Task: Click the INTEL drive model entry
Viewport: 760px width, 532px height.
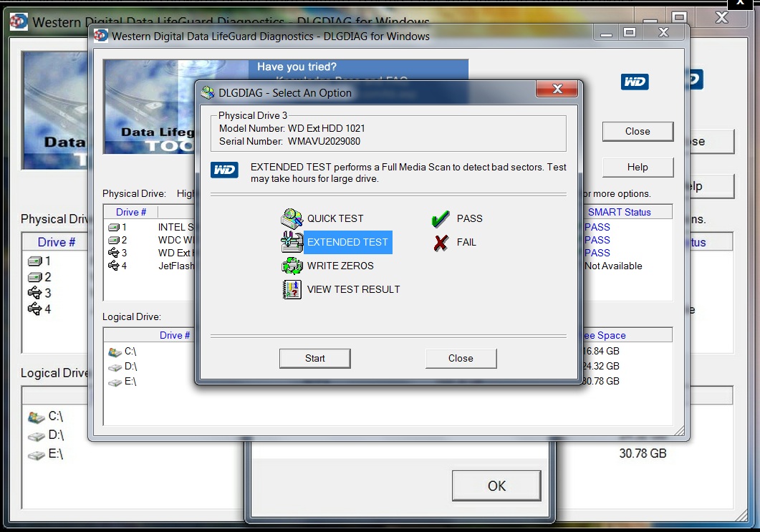Action: (x=175, y=227)
